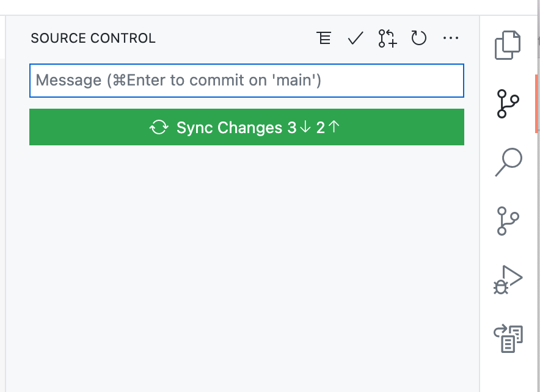Screen dimensions: 540x392
Task: Focus the commit message input box
Action: click(x=247, y=80)
